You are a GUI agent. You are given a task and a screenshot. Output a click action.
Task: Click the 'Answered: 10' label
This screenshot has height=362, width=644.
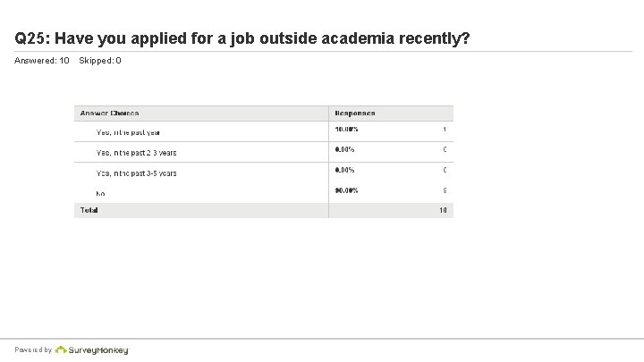point(42,61)
